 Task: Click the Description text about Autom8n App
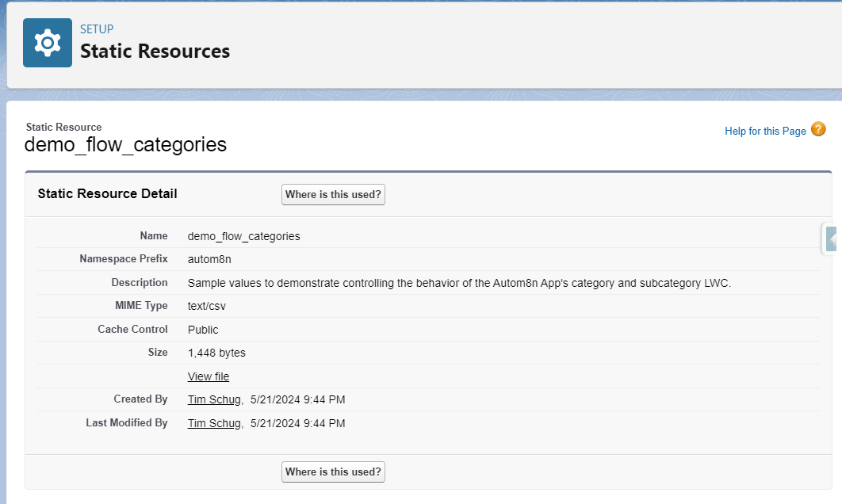(x=459, y=283)
